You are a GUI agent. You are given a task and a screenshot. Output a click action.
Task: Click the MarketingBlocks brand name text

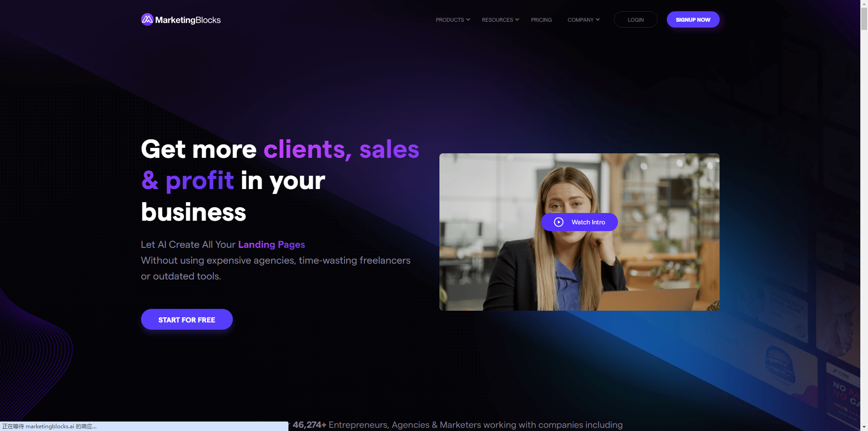(x=188, y=20)
